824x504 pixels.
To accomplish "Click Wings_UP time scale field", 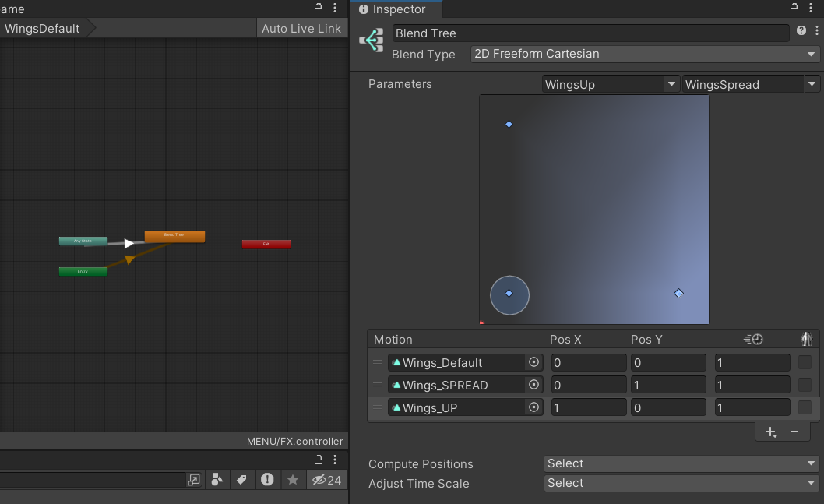I will (x=752, y=408).
